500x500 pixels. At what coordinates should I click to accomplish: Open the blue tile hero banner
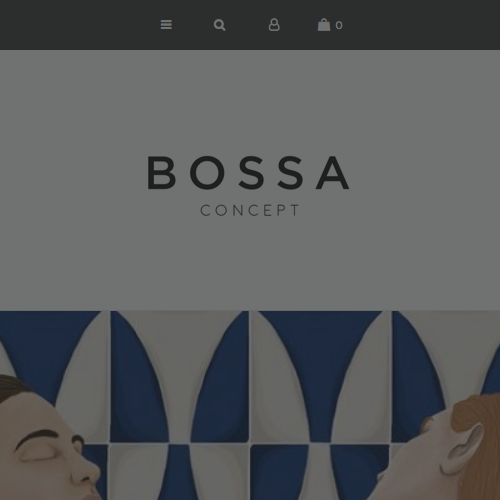tap(250, 405)
